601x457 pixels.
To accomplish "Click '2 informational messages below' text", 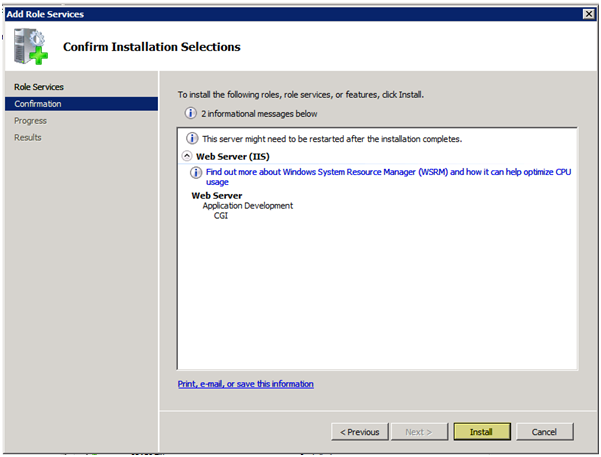I will point(259,114).
